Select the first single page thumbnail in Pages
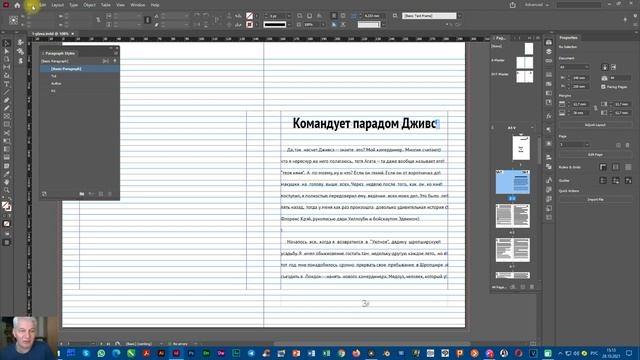The height and width of the screenshot is (360, 640). (521, 148)
